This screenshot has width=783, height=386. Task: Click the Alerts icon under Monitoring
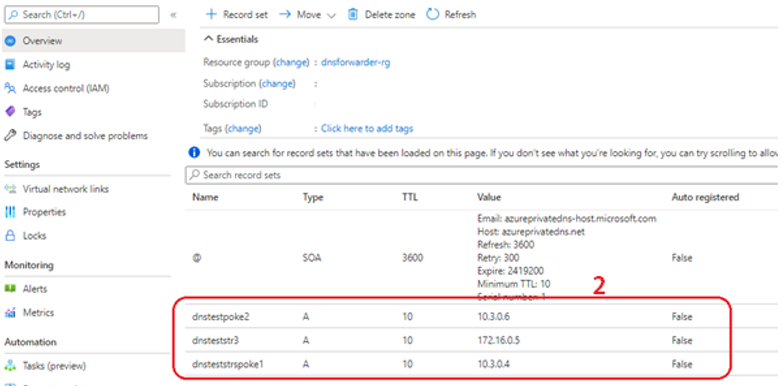tap(9, 289)
